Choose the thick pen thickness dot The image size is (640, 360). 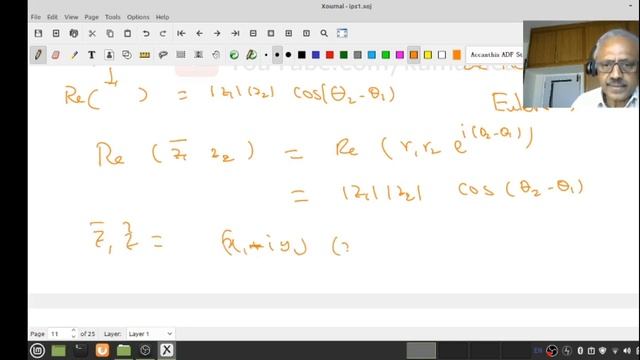[288, 55]
